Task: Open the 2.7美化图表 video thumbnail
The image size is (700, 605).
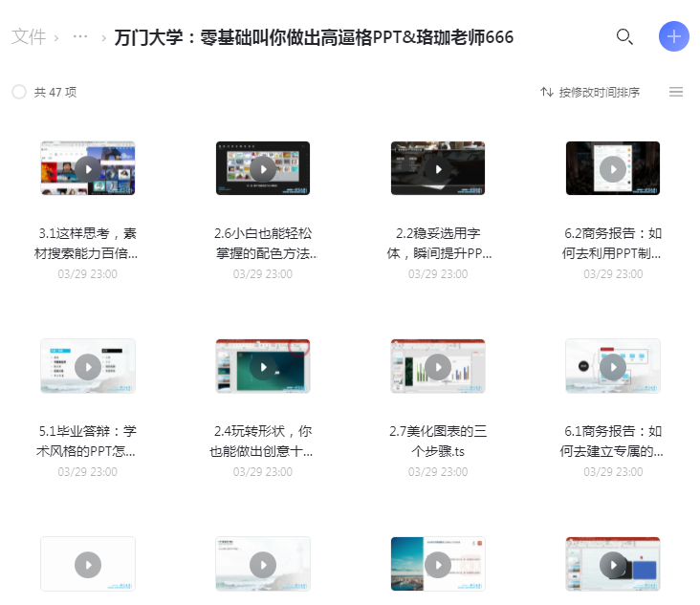Action: point(438,366)
